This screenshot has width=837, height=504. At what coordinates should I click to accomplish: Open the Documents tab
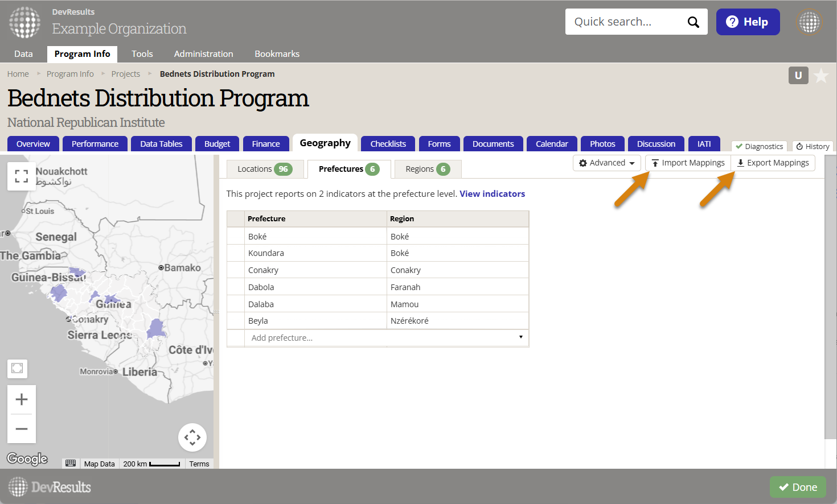[493, 144]
